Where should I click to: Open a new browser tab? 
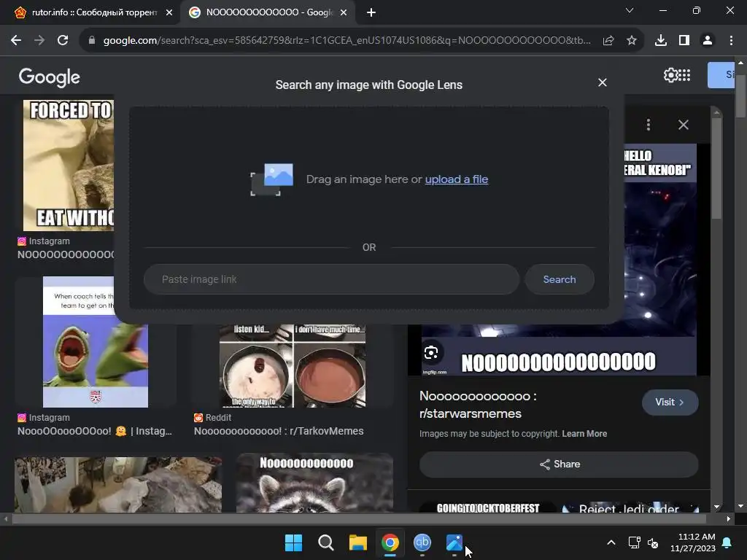371,13
